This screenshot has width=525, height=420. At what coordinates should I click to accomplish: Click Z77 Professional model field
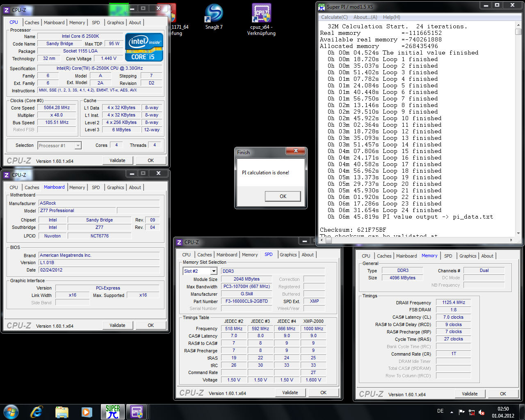point(77,210)
